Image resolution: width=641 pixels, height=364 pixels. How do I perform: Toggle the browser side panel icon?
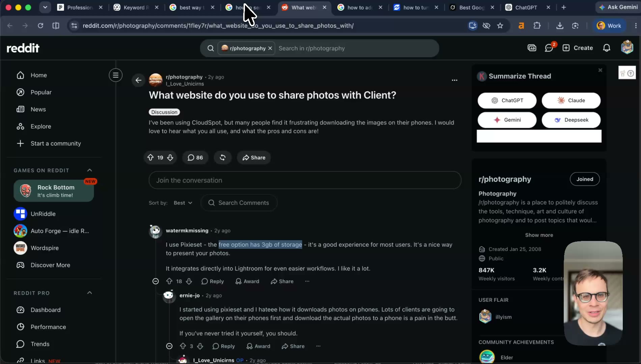click(x=56, y=26)
